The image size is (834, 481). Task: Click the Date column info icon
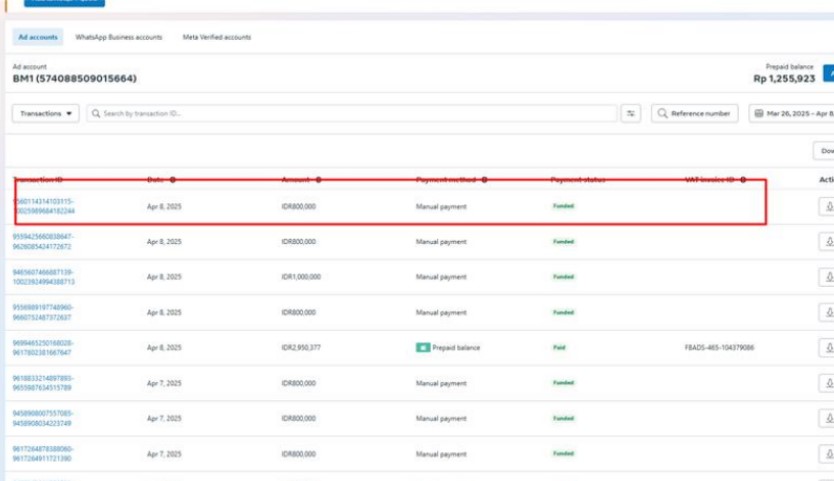pos(173,180)
